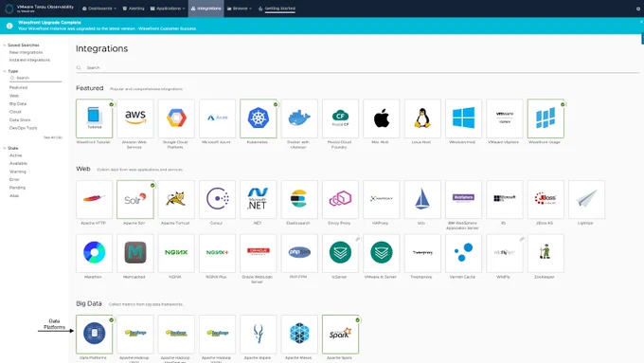The image size is (644, 363).
Task: Open the HAProxy integration tile
Action: [x=382, y=199]
